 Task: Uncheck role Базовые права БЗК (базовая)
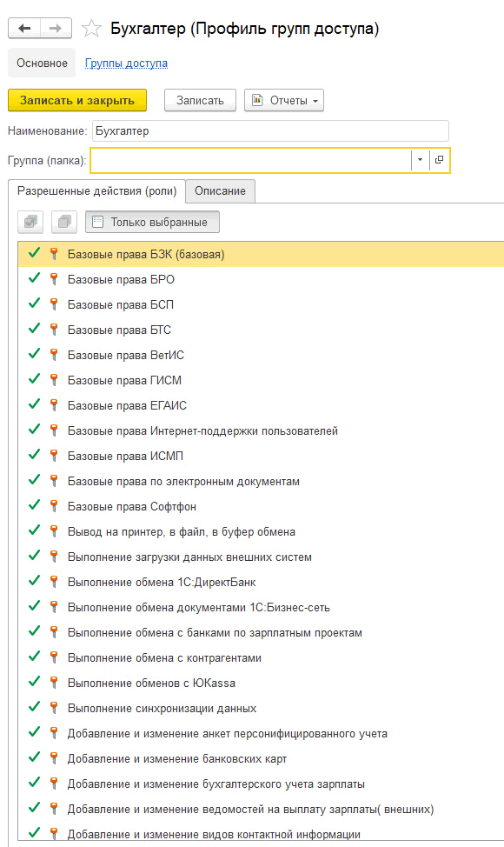tap(34, 253)
